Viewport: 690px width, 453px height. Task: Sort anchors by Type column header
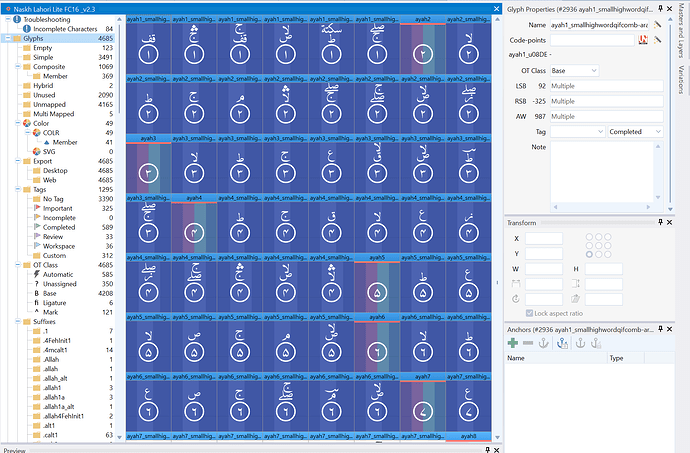[626, 358]
